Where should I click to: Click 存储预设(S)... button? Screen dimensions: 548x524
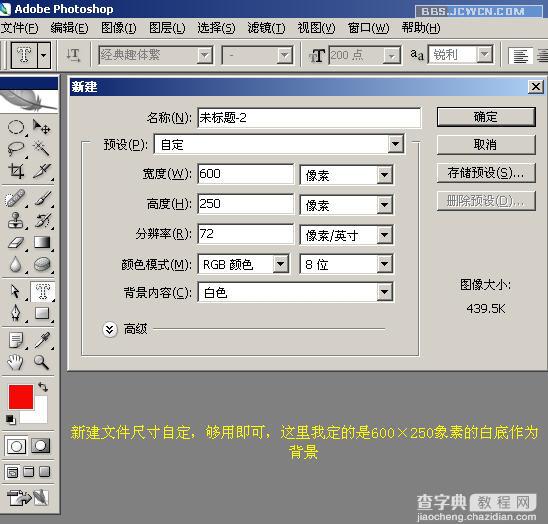click(486, 173)
